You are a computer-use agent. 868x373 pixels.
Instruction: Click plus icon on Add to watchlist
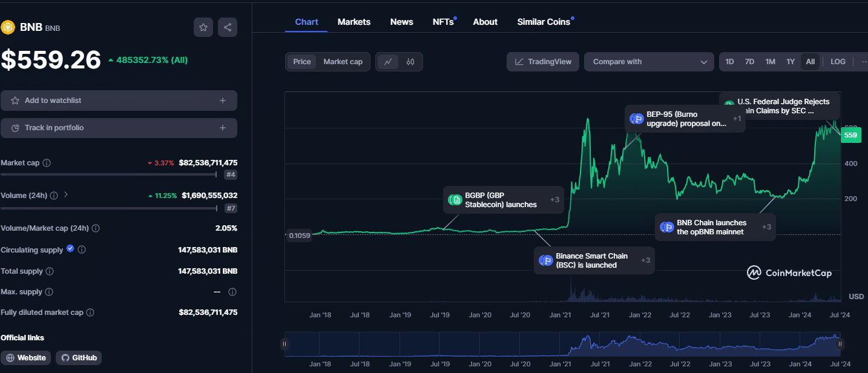(223, 101)
